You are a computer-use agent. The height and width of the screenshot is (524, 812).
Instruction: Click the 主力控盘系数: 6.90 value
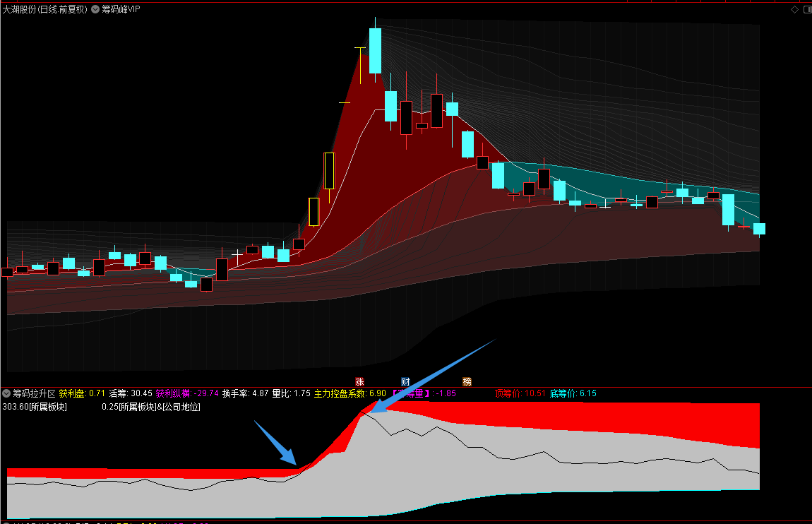pyautogui.click(x=350, y=393)
